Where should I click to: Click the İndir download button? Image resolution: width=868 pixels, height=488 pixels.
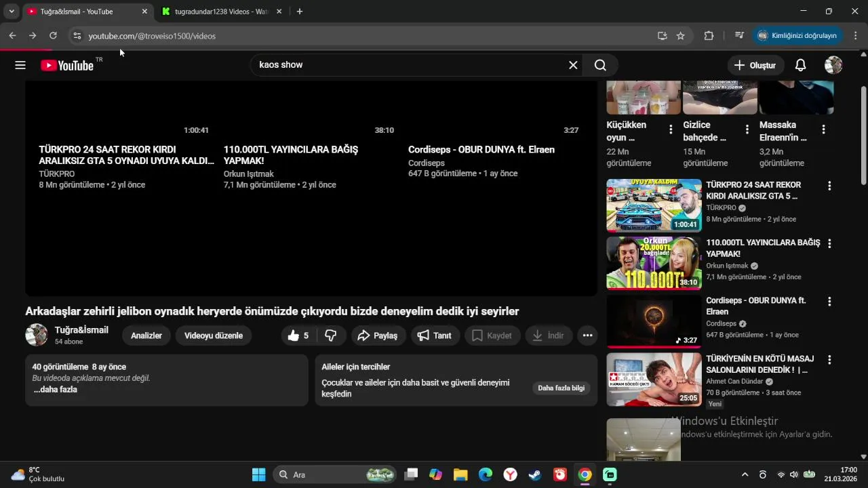pyautogui.click(x=549, y=335)
